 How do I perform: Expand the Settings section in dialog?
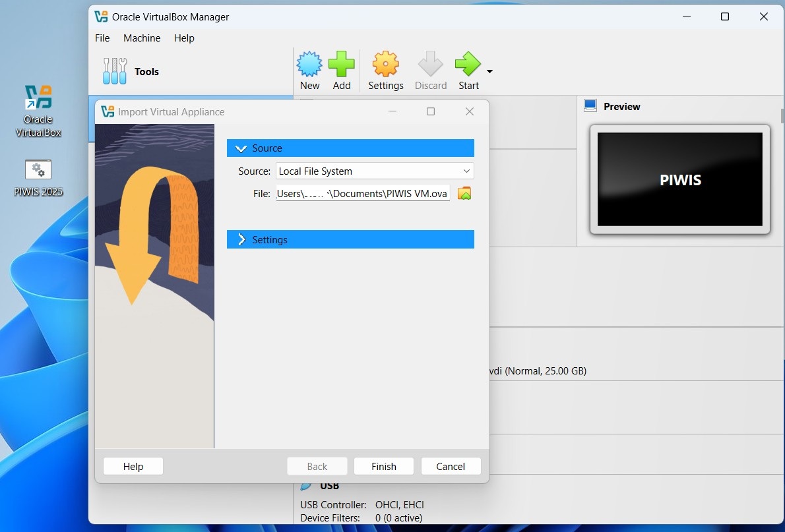(241, 239)
